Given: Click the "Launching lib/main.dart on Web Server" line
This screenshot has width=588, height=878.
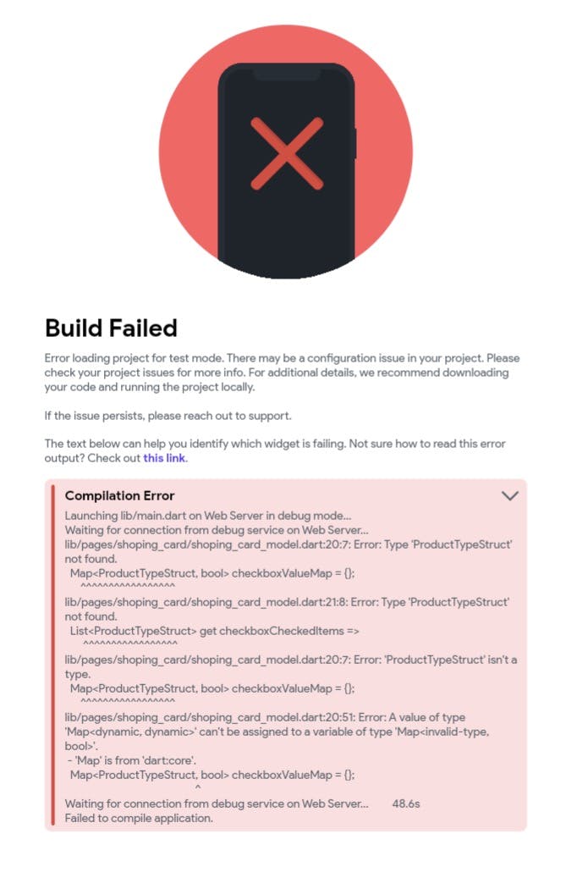Looking at the screenshot, I should pyautogui.click(x=207, y=516).
